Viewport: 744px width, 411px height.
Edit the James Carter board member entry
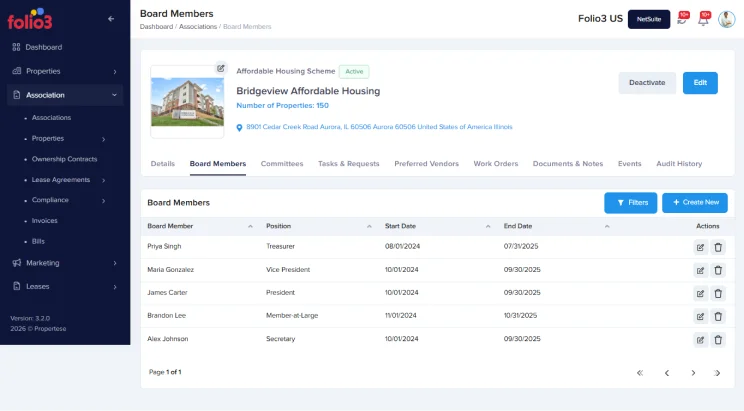click(x=700, y=293)
